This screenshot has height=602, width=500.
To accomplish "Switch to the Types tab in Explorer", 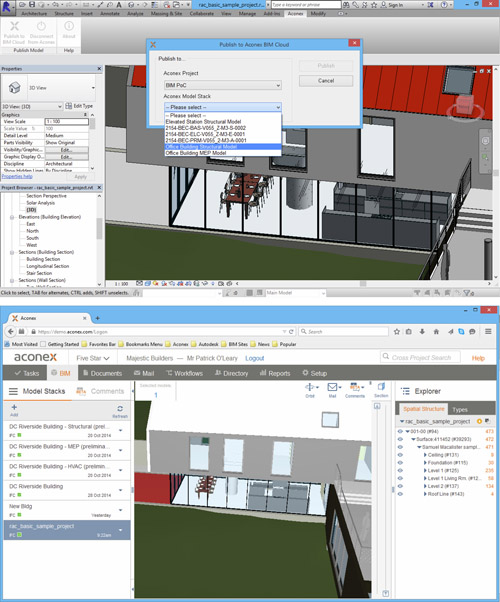I will [x=460, y=409].
